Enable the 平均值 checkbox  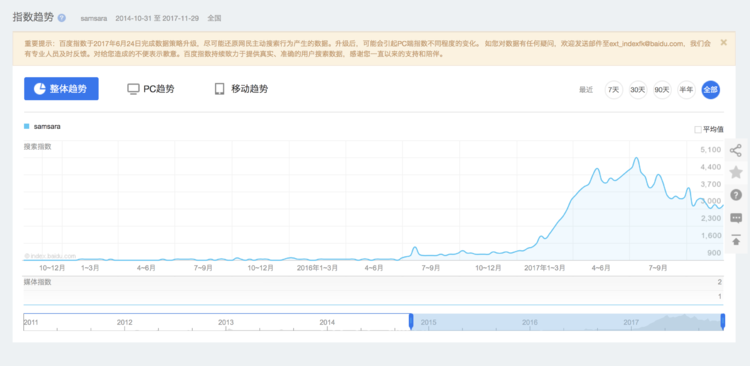pos(698,130)
